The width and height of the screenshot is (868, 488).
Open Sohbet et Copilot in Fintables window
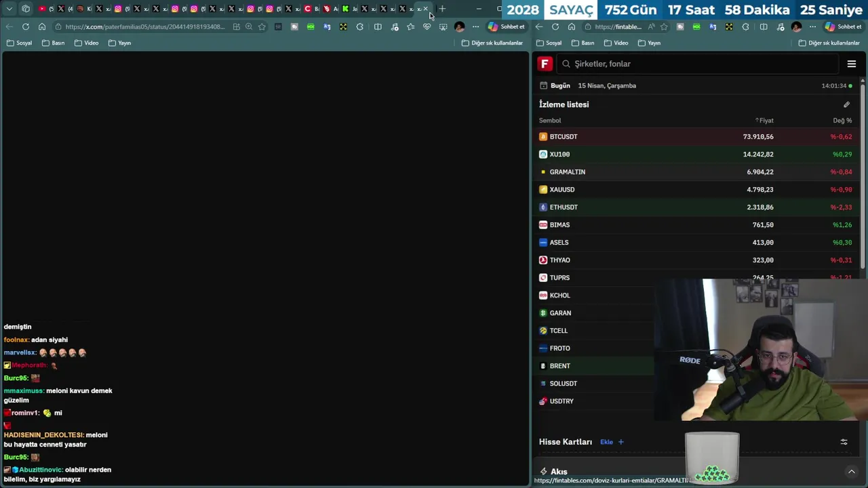click(844, 26)
